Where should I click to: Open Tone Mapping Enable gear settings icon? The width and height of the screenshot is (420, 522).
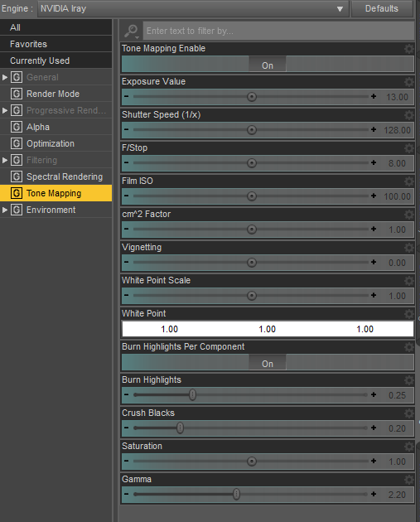click(x=408, y=49)
